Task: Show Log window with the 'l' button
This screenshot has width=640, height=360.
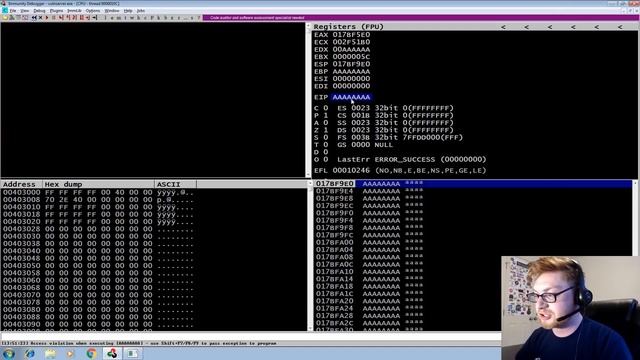Action: point(105,18)
